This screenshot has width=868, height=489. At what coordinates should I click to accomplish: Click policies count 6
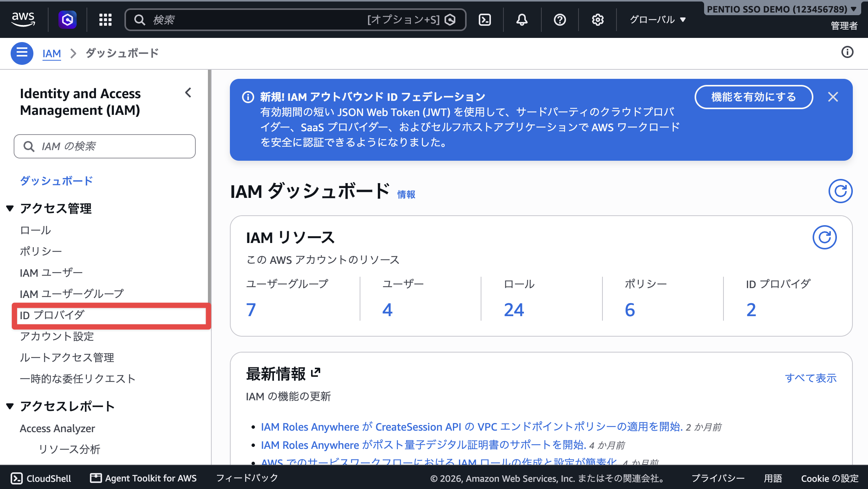630,310
